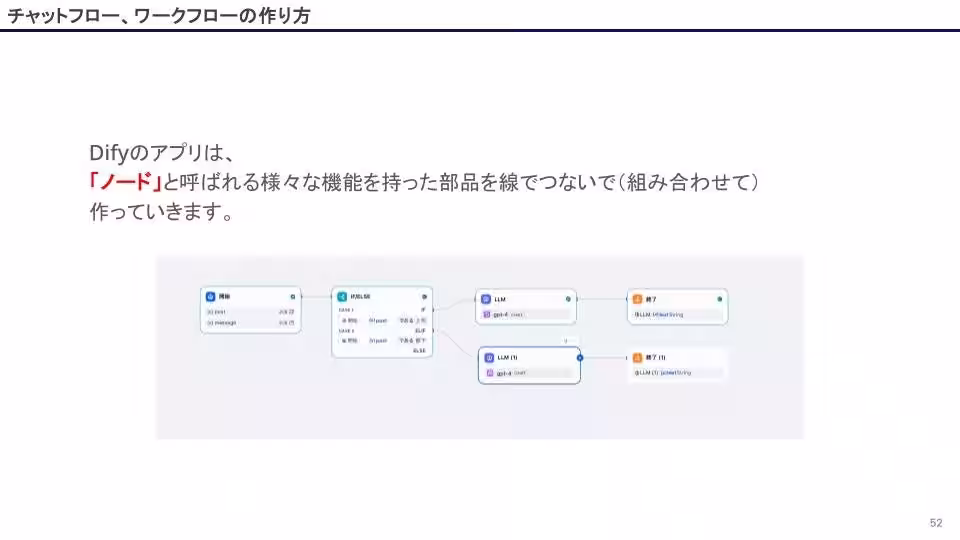Click the purple icon of the upper LLM node
The image size is (960, 540).
pos(486,299)
